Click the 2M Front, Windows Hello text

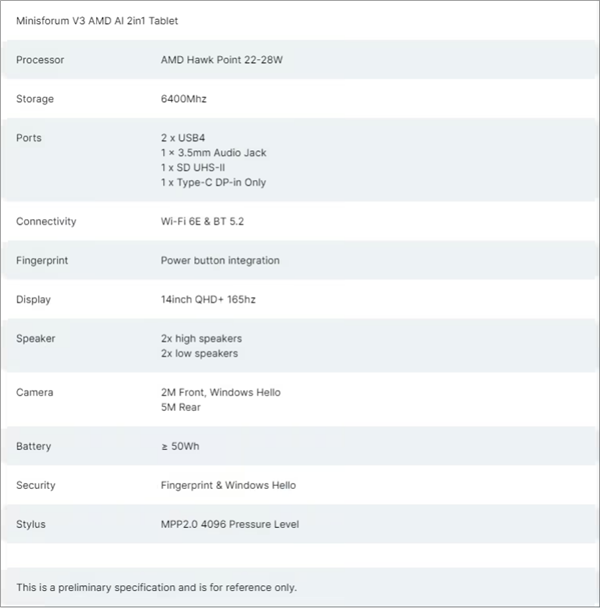pyautogui.click(x=220, y=392)
